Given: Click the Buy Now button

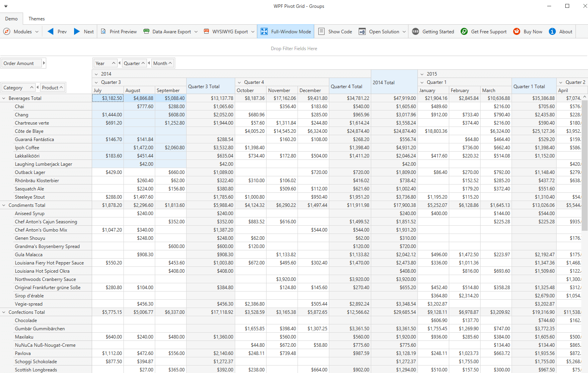Looking at the screenshot, I should (x=528, y=31).
